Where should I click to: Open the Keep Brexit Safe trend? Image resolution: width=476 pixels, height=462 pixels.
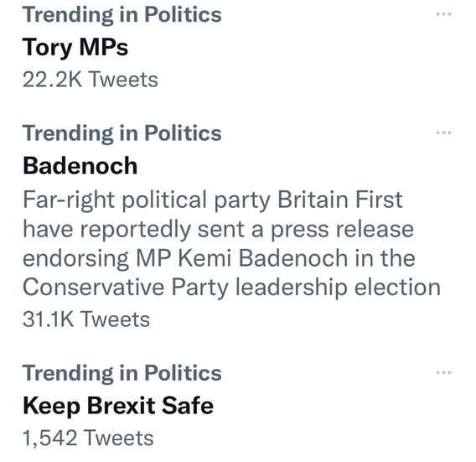118,406
